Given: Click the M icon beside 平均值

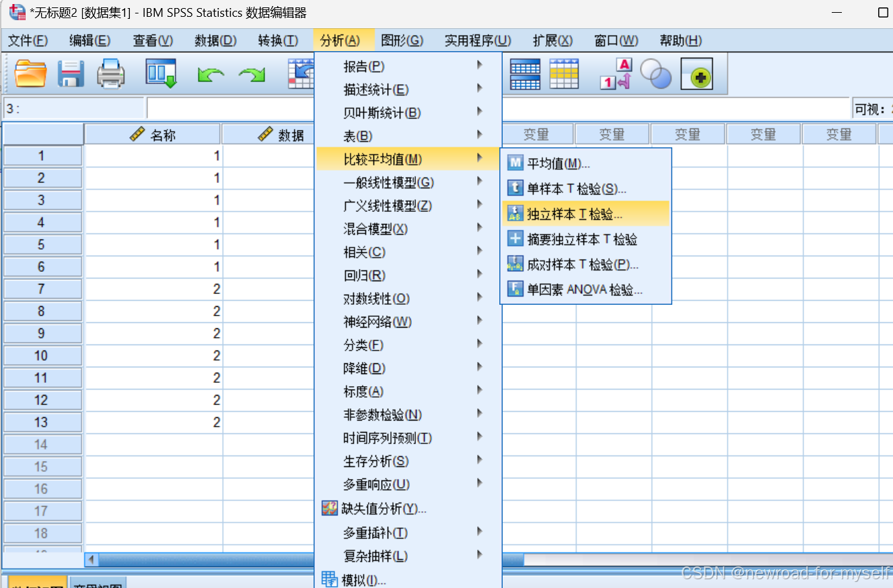Looking at the screenshot, I should (x=515, y=163).
